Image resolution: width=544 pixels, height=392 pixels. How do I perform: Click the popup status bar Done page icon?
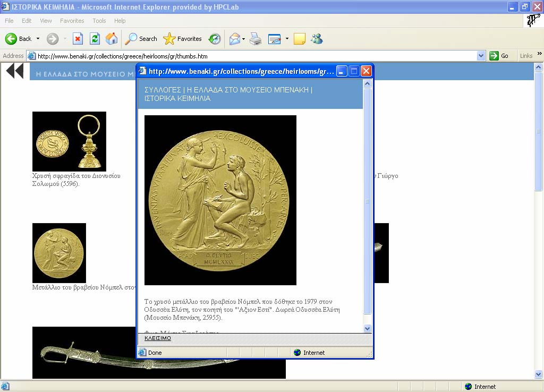tap(142, 353)
